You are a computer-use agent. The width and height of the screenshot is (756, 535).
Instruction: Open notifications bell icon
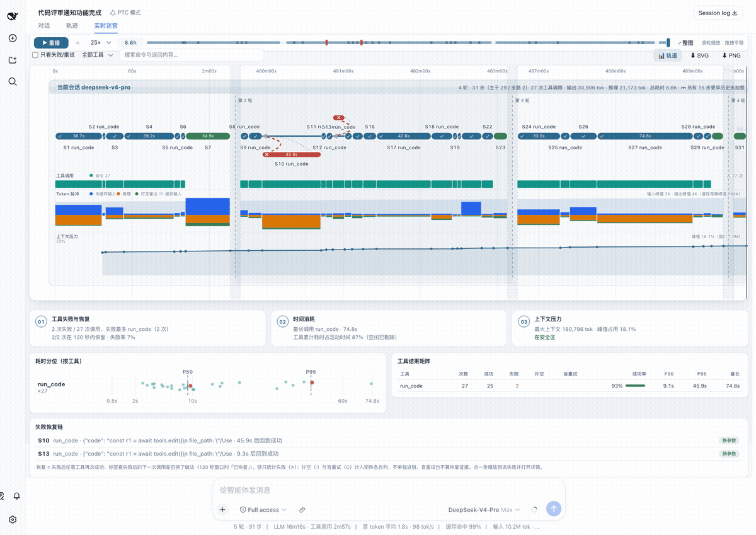pyautogui.click(x=17, y=496)
